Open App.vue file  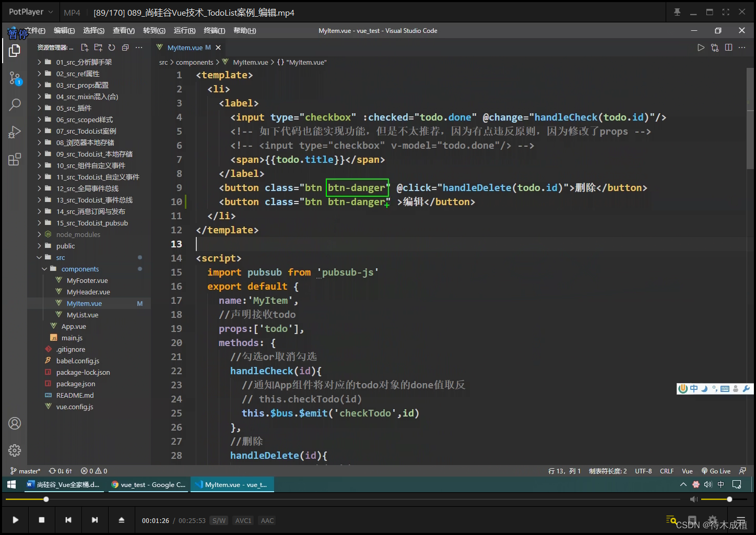(74, 326)
